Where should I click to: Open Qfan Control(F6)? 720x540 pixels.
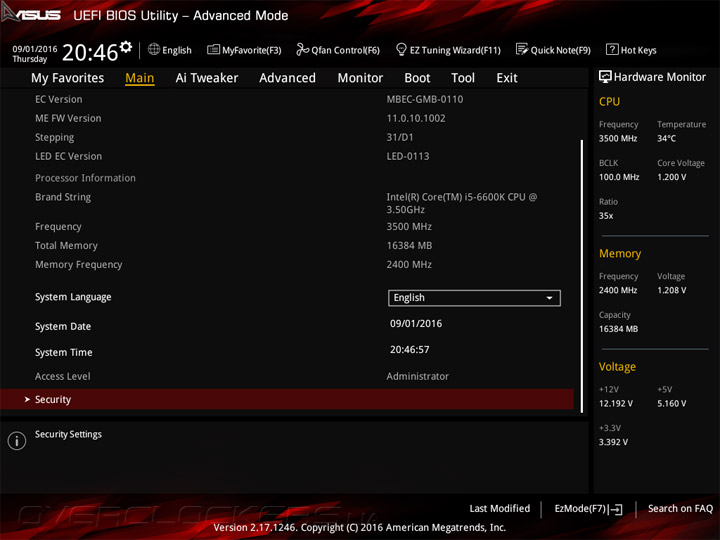coord(338,50)
